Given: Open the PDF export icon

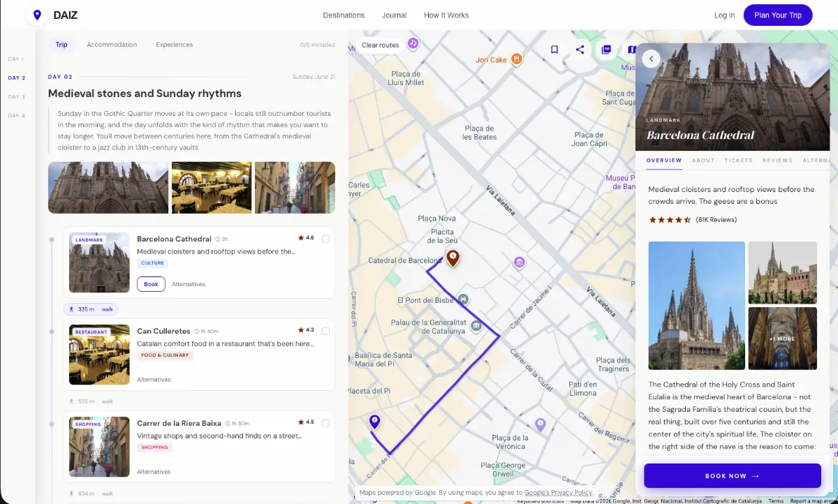Looking at the screenshot, I should click(x=606, y=50).
